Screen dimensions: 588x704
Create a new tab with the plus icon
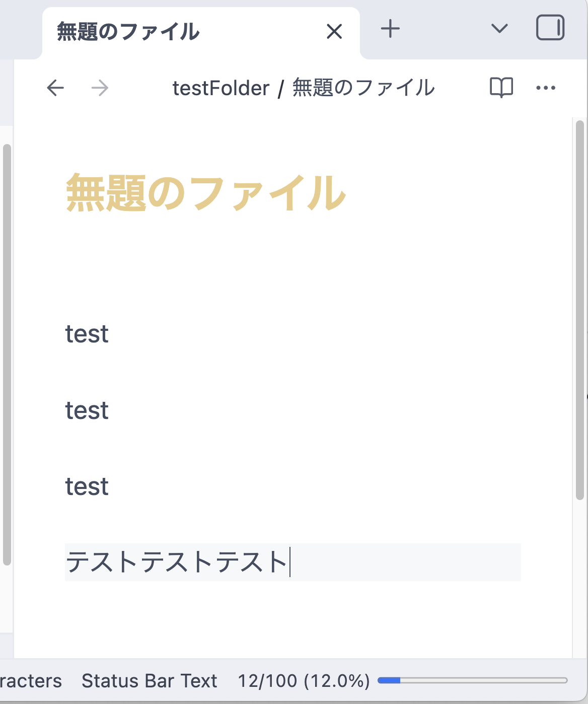(390, 29)
